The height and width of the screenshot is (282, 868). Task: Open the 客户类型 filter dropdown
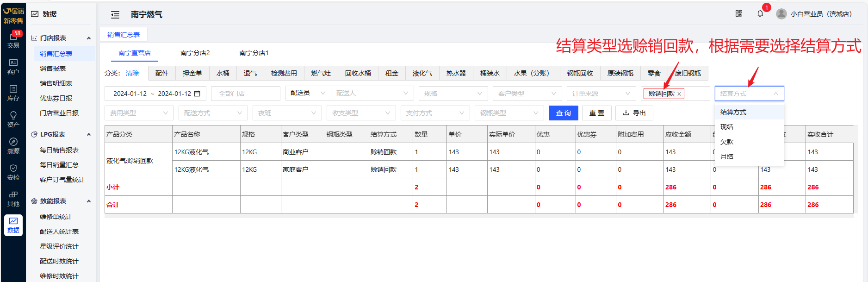click(527, 94)
